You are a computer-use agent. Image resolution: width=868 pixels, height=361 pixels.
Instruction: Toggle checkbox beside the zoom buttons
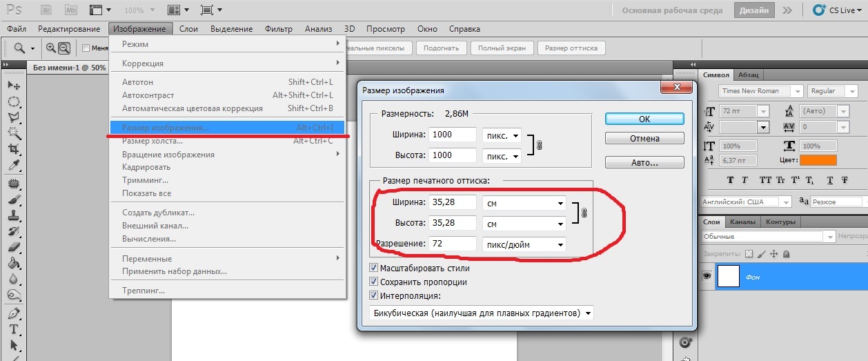click(86, 48)
